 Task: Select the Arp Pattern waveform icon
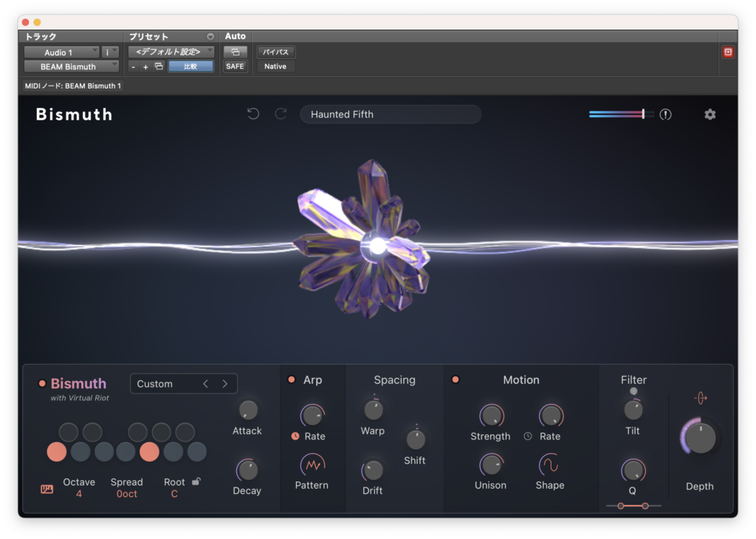coord(312,464)
